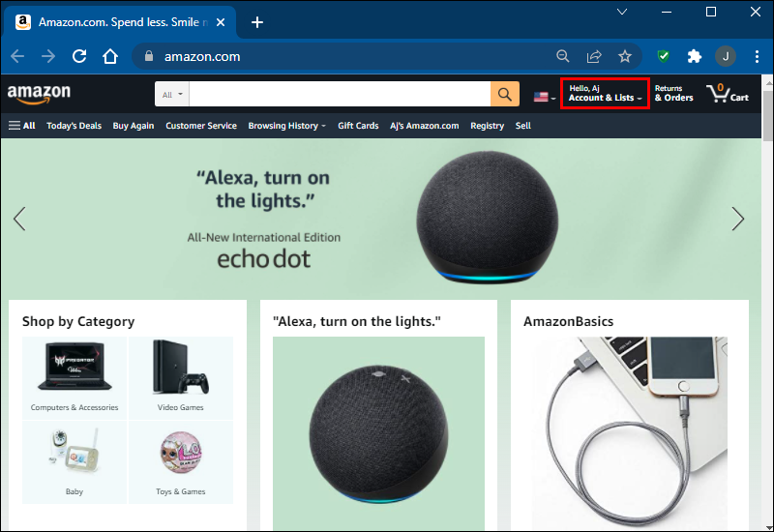Open the browser home page icon
The height and width of the screenshot is (532, 774).
(110, 56)
